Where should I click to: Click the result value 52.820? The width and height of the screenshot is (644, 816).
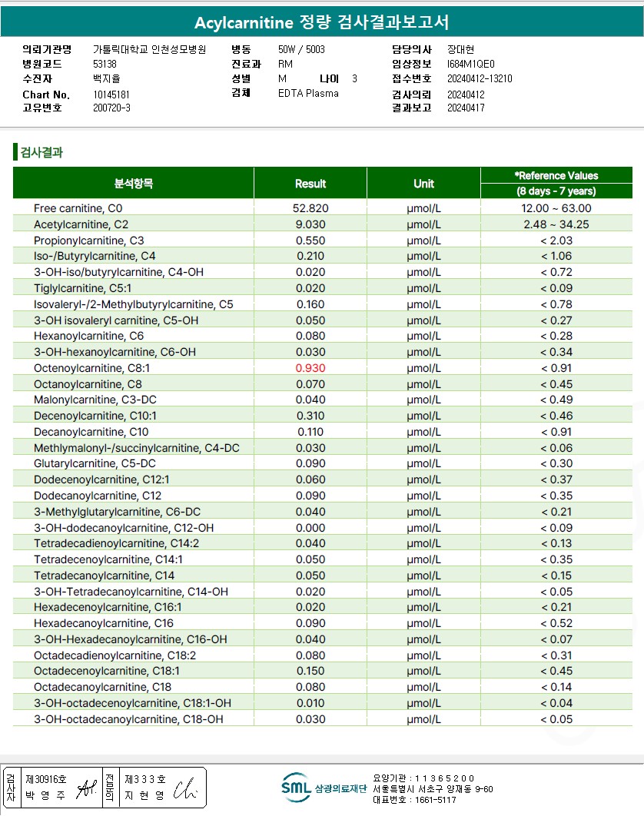point(310,208)
